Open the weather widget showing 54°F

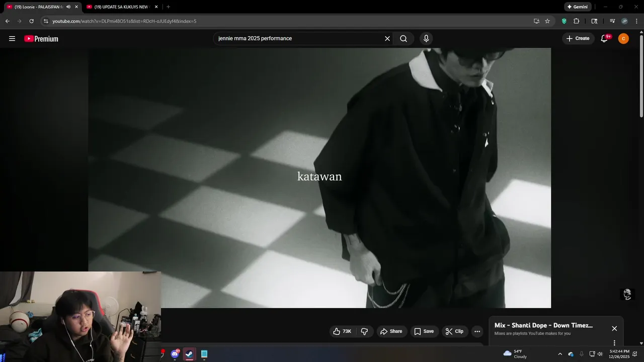[515, 354]
